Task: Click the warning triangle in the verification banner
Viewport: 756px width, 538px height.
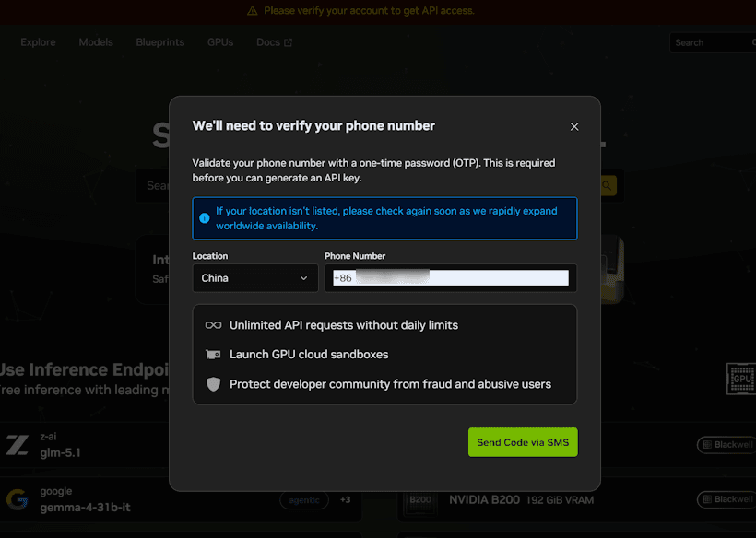Action: [252, 10]
